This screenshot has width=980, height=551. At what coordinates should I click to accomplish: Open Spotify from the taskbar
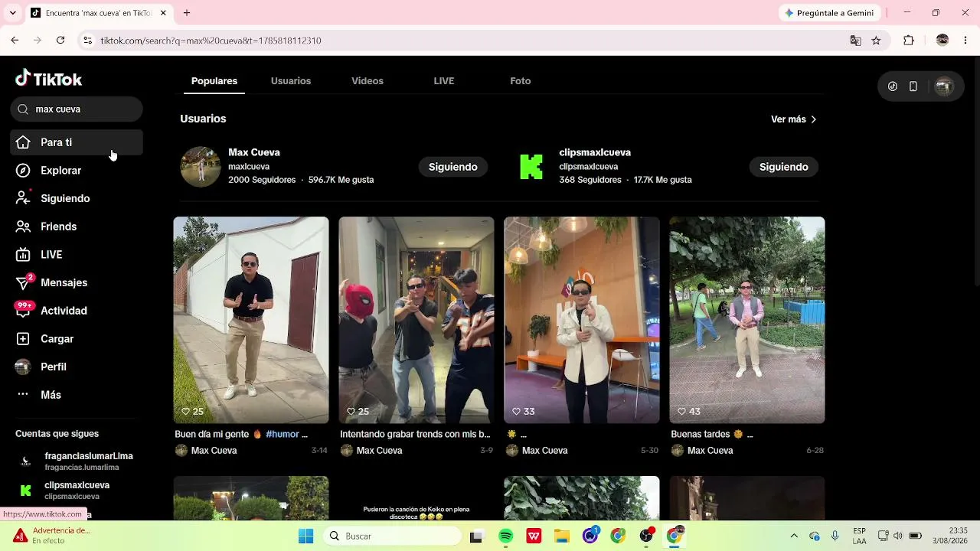(505, 536)
